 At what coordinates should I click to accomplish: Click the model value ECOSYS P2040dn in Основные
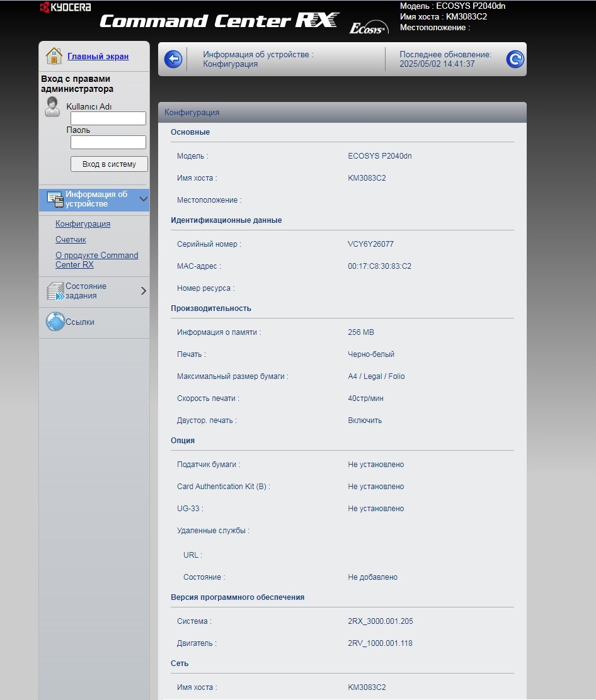click(x=380, y=156)
